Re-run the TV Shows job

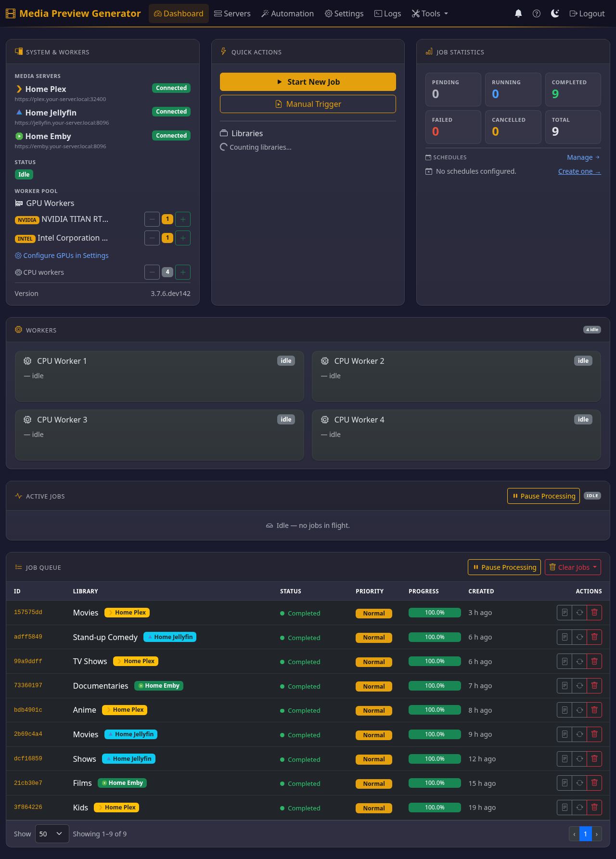tap(579, 661)
